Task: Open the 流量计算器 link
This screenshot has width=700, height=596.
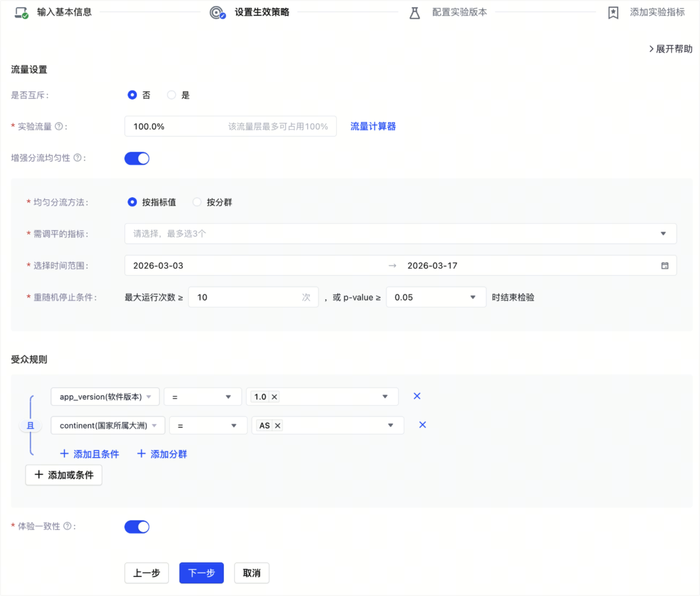Action: click(x=373, y=126)
